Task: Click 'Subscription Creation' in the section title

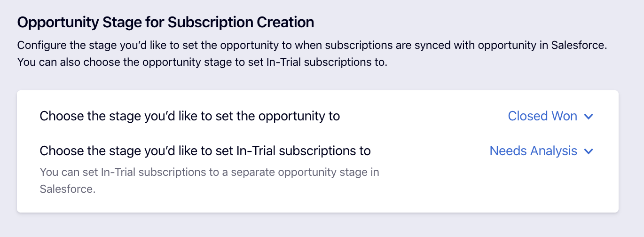Action: (x=241, y=22)
